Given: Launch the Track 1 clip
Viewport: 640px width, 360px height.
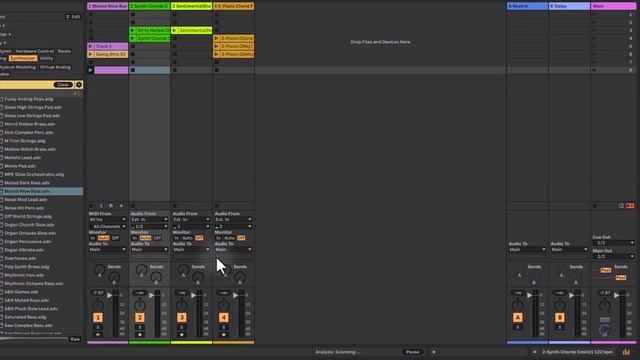Looking at the screenshot, I should point(90,46).
